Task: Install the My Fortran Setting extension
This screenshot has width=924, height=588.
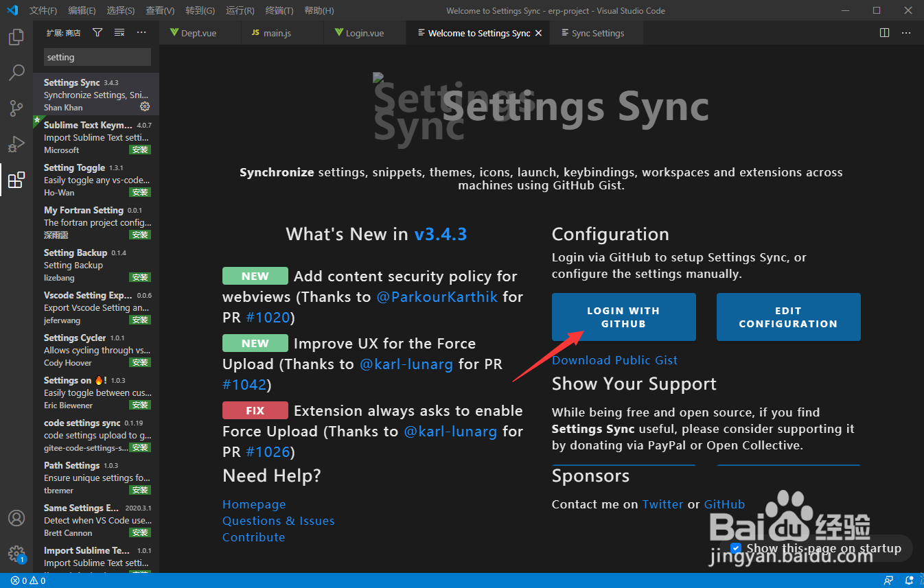Action: 140,235
